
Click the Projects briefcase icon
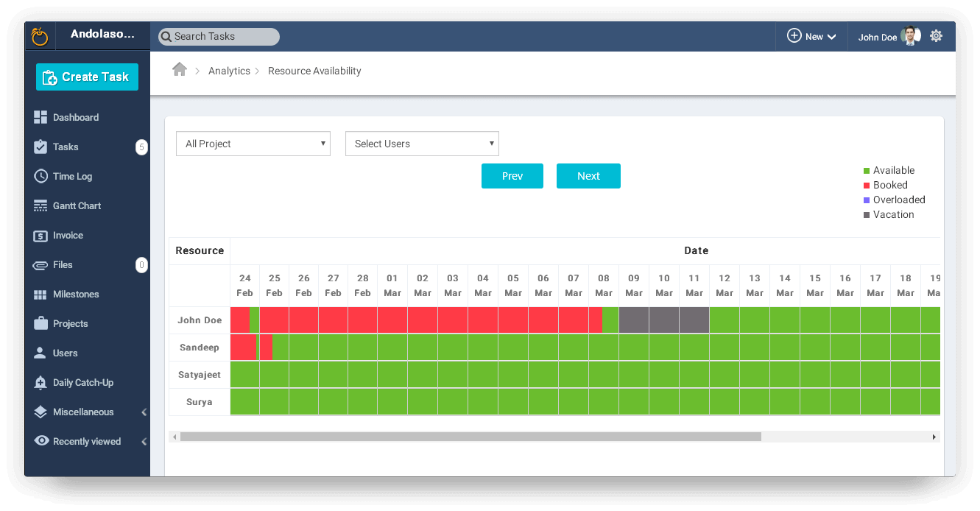[40, 323]
